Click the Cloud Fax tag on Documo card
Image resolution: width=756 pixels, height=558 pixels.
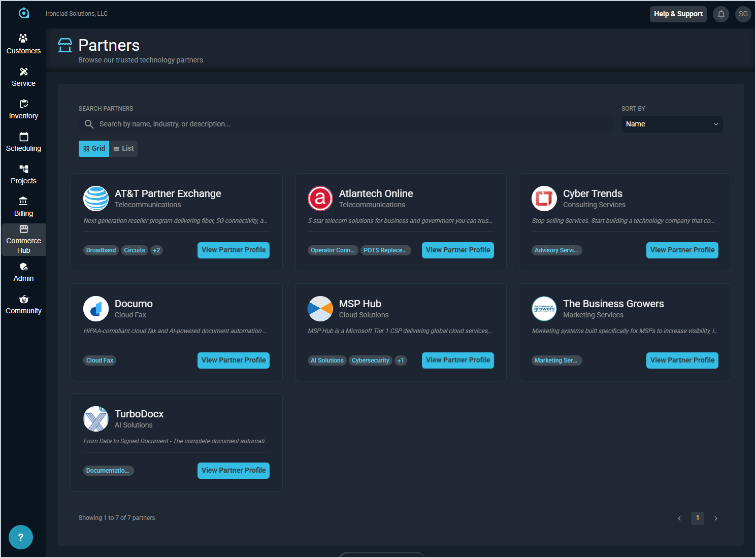coord(100,360)
